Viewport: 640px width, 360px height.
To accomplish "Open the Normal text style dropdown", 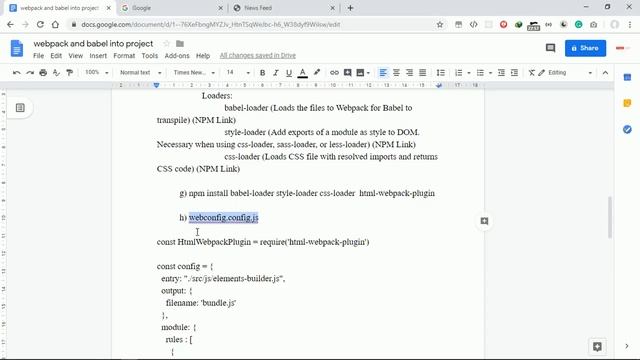I will (140, 73).
